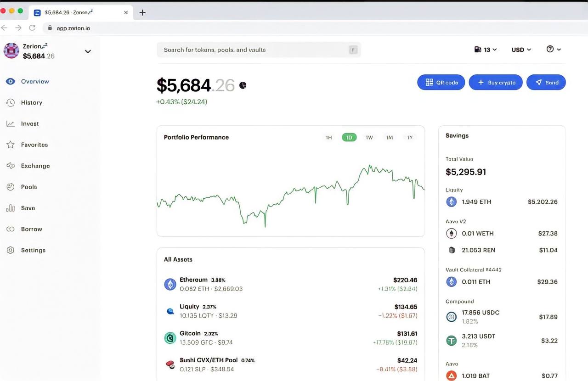Click the BAT token icon under Aave

click(x=452, y=376)
